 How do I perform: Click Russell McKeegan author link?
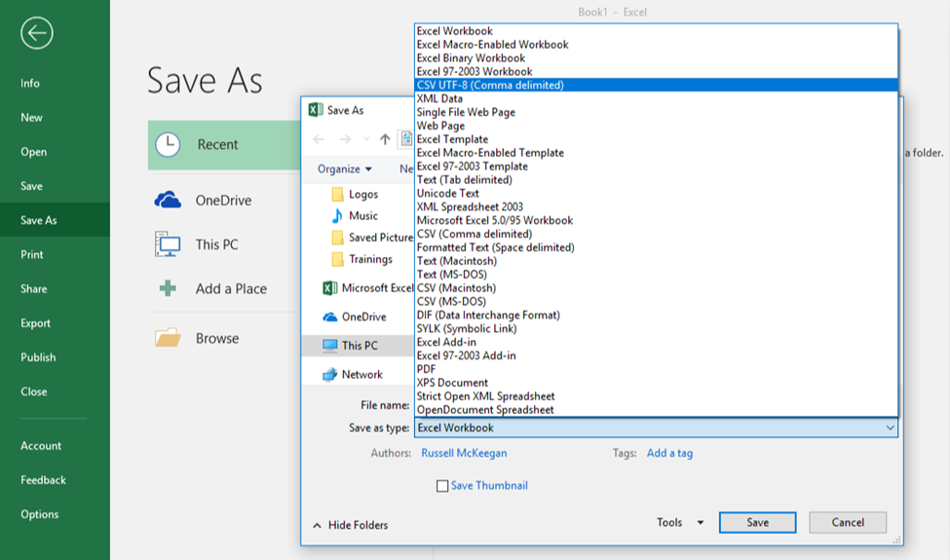[x=464, y=453]
